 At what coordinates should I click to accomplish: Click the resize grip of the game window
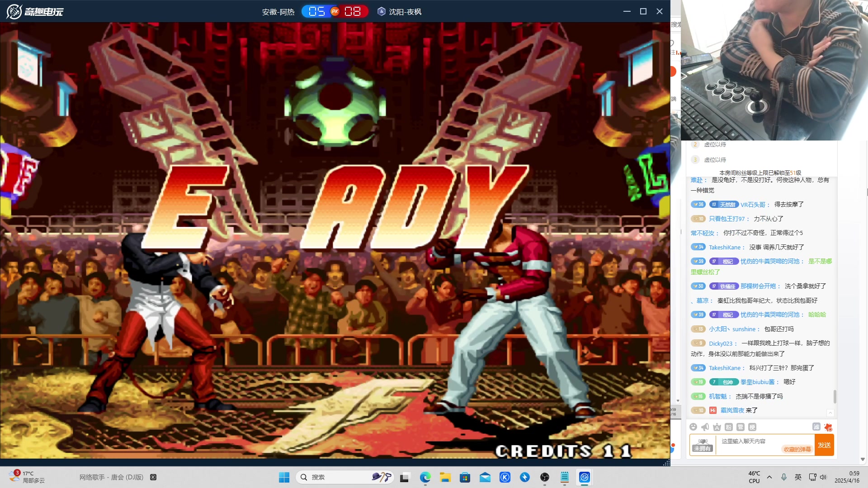point(666,462)
